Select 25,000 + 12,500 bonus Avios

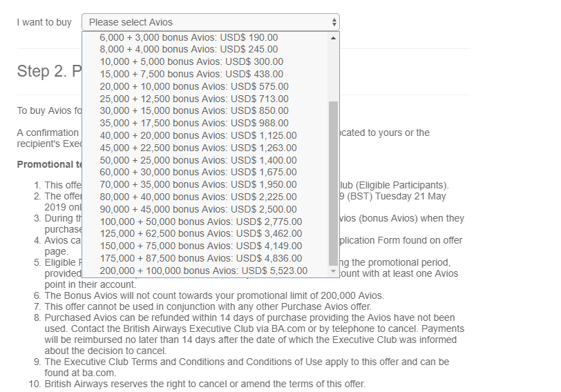[194, 99]
